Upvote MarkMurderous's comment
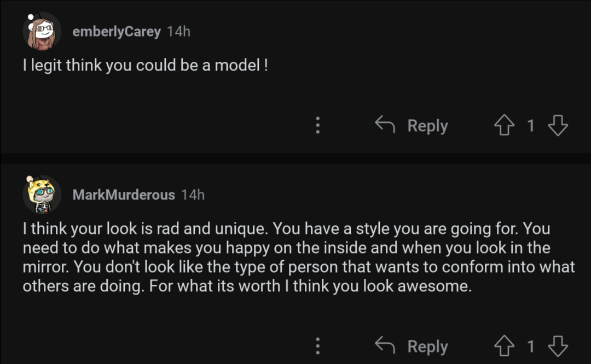Image resolution: width=591 pixels, height=364 pixels. tap(504, 347)
